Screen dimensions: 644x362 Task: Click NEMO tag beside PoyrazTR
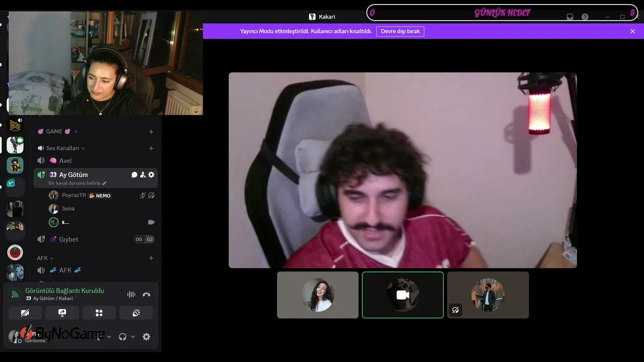tap(100, 196)
